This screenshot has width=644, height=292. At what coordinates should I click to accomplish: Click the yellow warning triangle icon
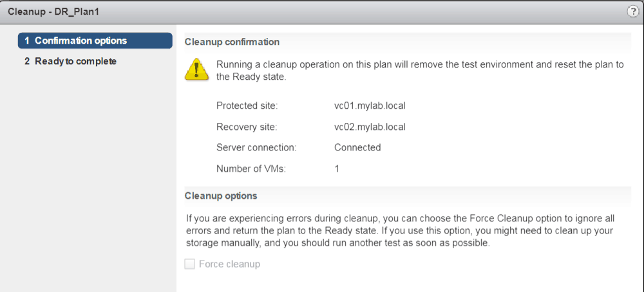[196, 69]
